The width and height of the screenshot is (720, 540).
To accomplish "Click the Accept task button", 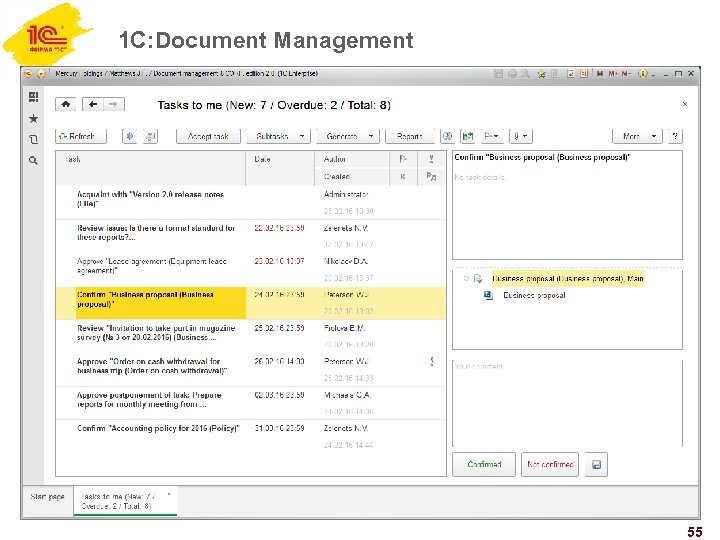I will [x=208, y=136].
